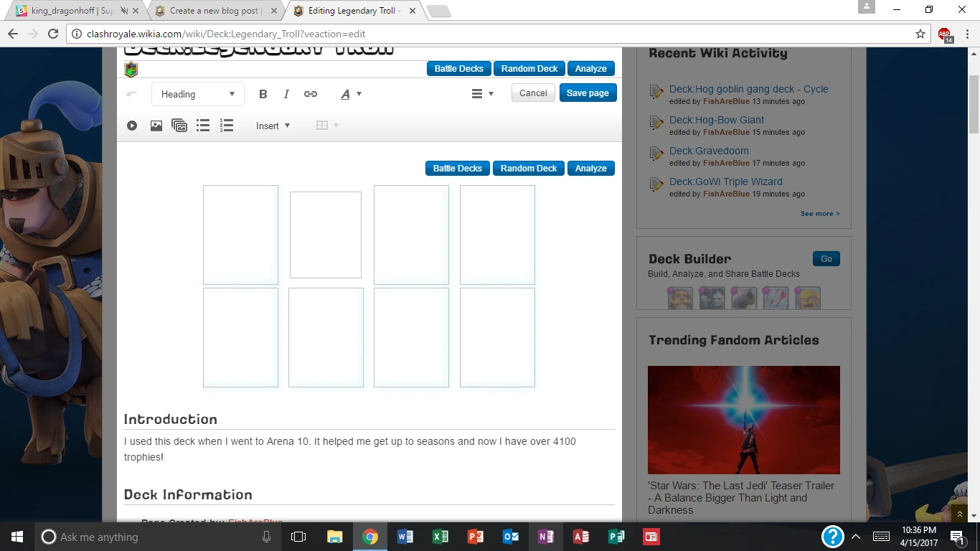The width and height of the screenshot is (980, 551).
Task: Click the Save page button
Action: click(x=588, y=93)
